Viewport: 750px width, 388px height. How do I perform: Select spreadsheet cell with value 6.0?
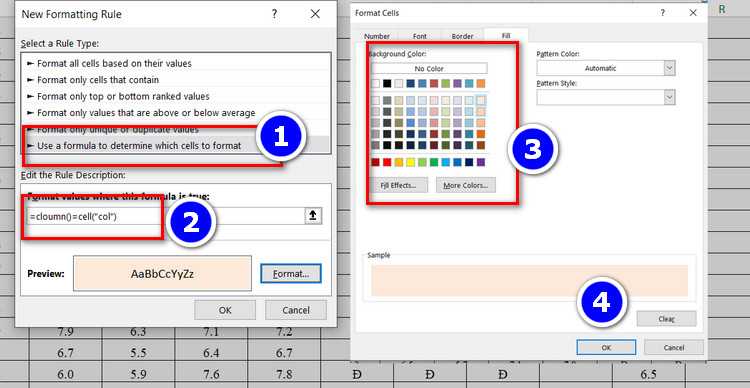[66, 375]
